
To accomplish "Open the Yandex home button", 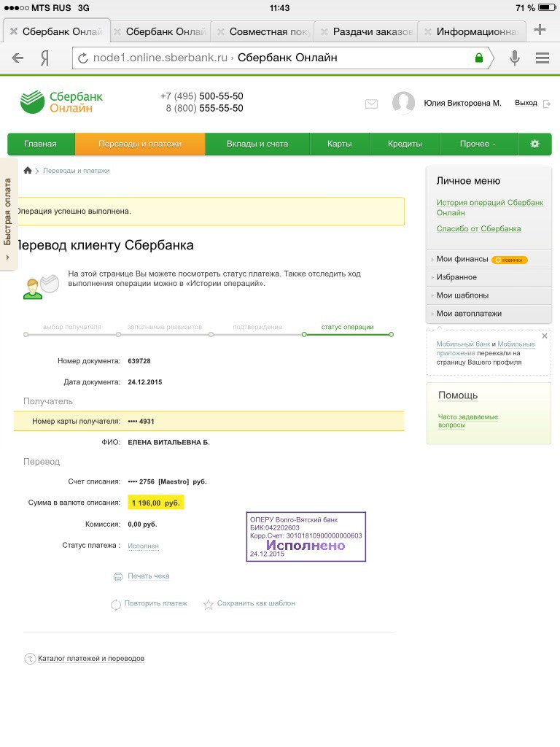I will coord(44,58).
